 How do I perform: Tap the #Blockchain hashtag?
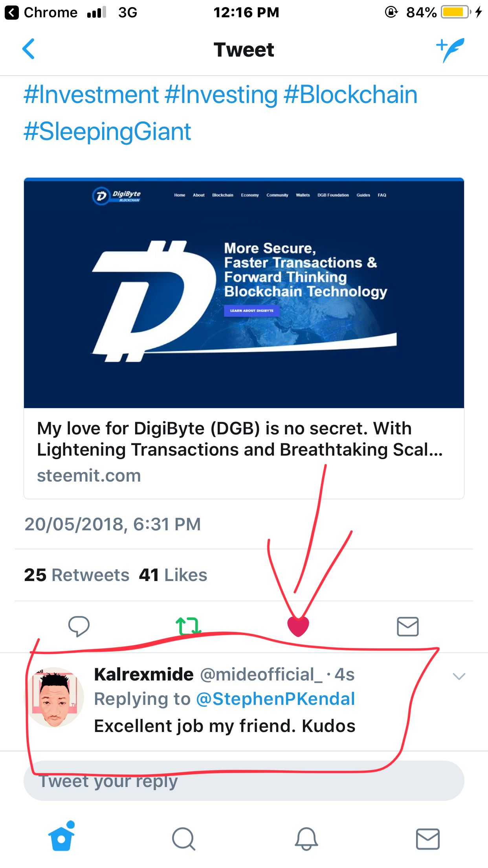coord(350,95)
